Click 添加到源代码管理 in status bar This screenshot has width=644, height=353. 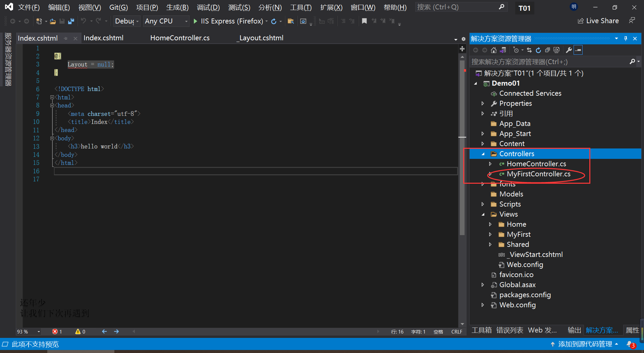click(585, 344)
